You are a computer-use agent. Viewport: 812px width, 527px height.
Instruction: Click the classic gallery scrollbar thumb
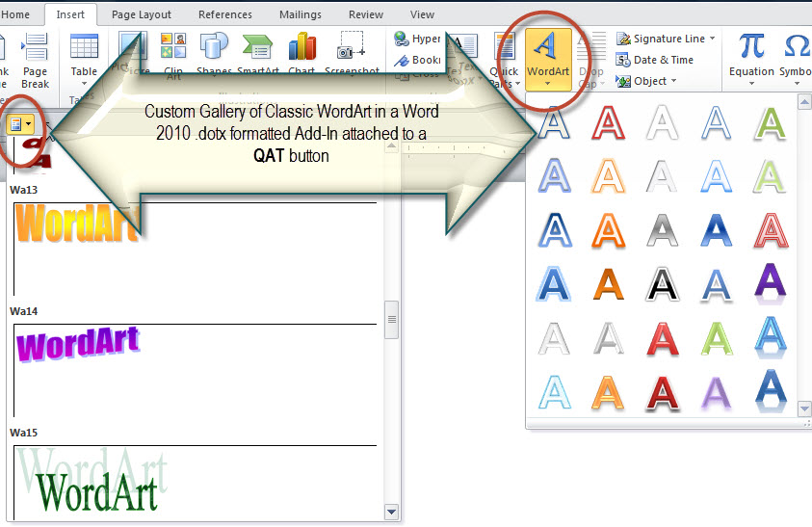coord(391,320)
